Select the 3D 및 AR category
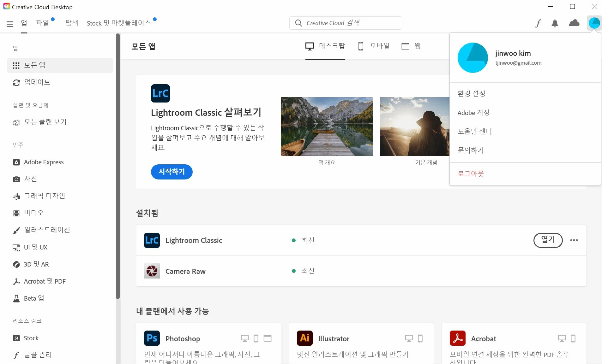 point(31,264)
